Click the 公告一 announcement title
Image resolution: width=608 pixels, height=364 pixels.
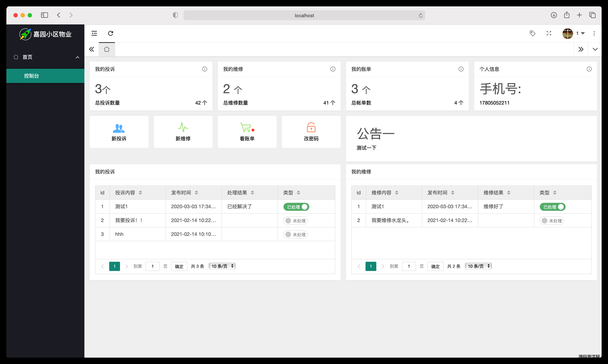(375, 134)
